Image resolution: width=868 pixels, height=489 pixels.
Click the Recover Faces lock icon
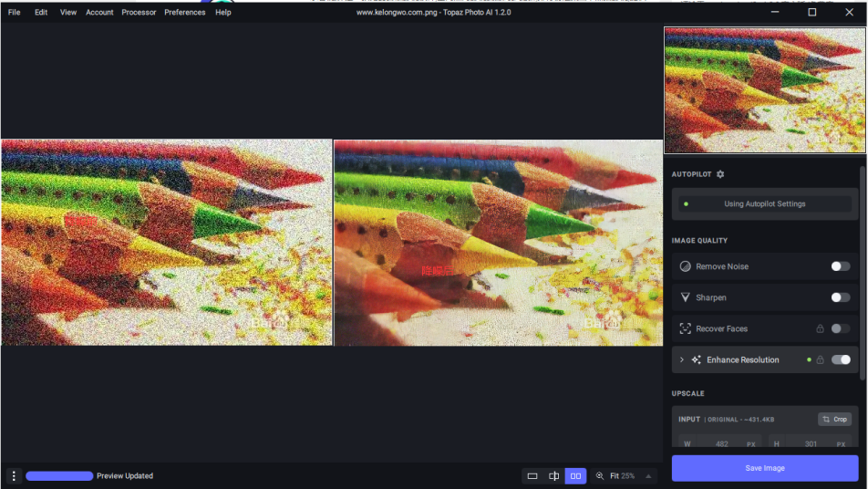[820, 329]
